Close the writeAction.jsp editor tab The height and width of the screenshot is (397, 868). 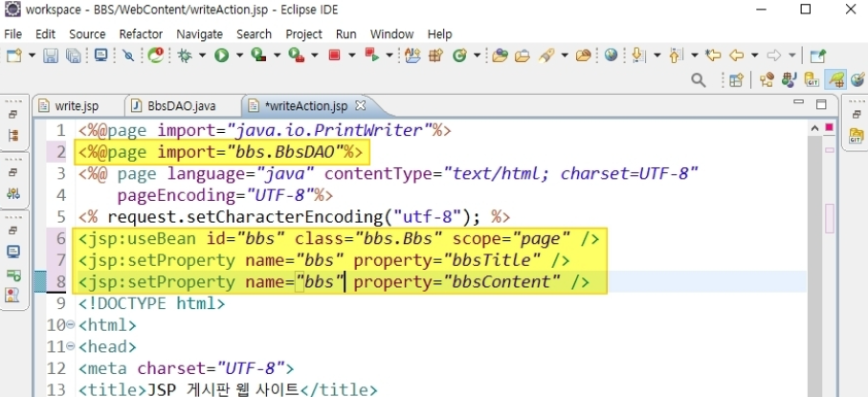point(360,105)
